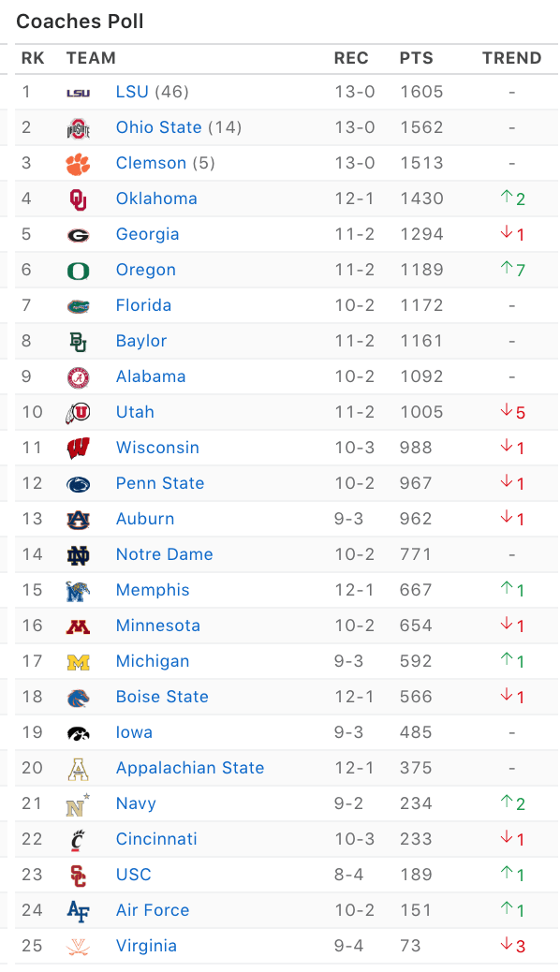Open the Georgia team link
Viewport: 560px width, 972px height.
coord(148,234)
